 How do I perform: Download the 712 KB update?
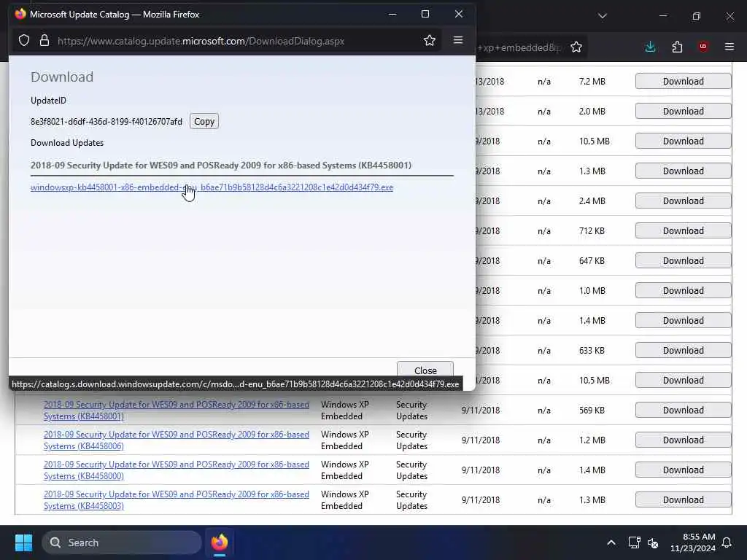(683, 230)
